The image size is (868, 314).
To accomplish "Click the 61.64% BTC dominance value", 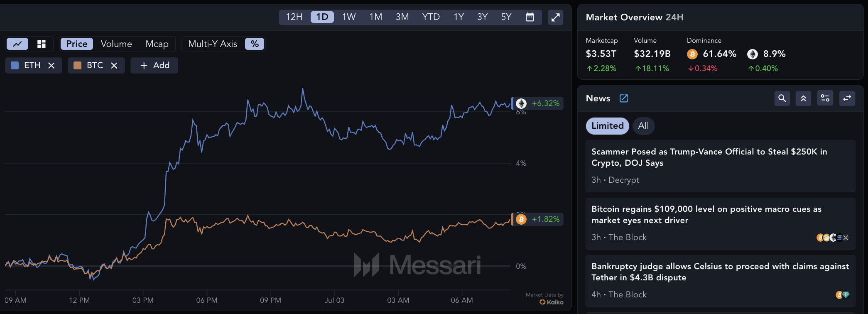I will pos(719,54).
